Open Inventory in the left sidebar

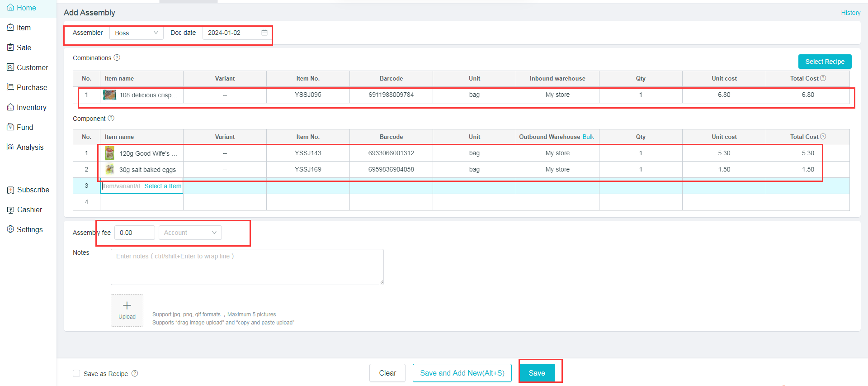[31, 107]
